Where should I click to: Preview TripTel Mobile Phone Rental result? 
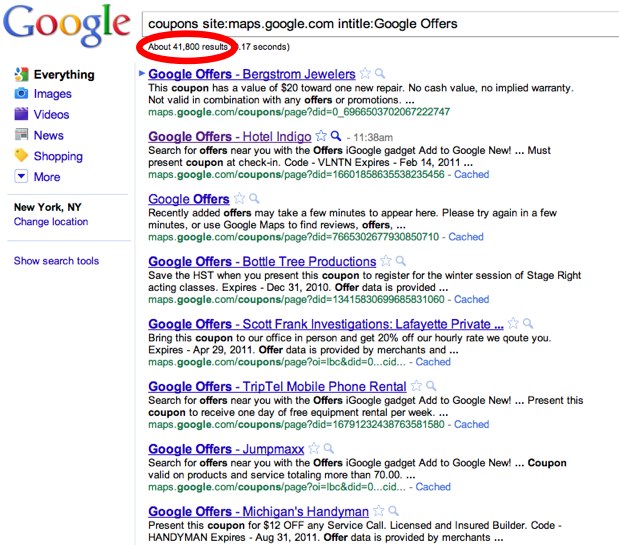[x=431, y=386]
